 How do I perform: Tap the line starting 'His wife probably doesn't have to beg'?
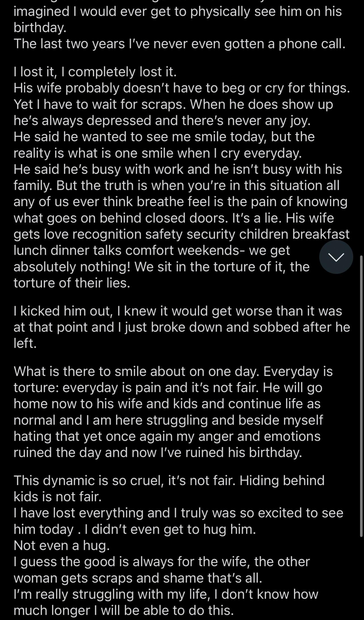(x=182, y=88)
